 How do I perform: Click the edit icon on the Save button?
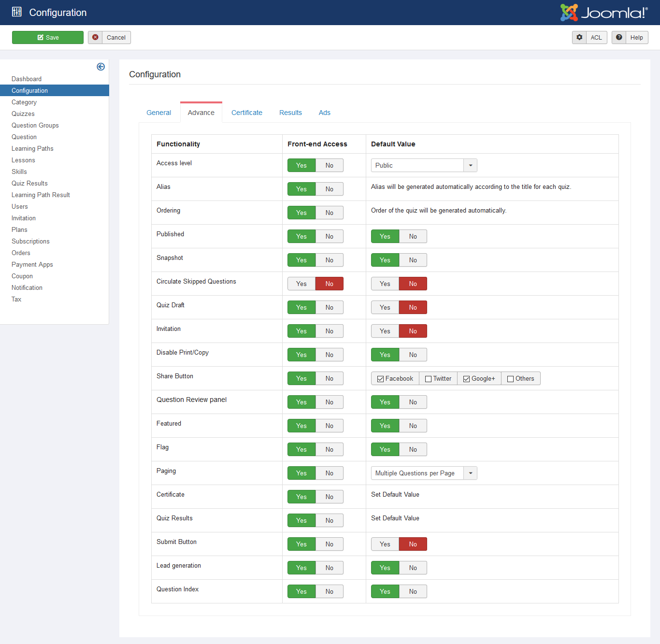[41, 38]
